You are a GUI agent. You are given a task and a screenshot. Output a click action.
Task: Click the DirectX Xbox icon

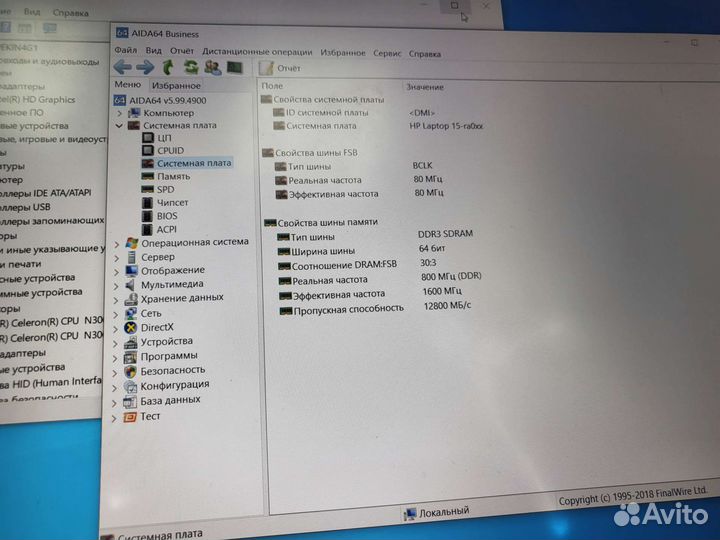coord(131,328)
